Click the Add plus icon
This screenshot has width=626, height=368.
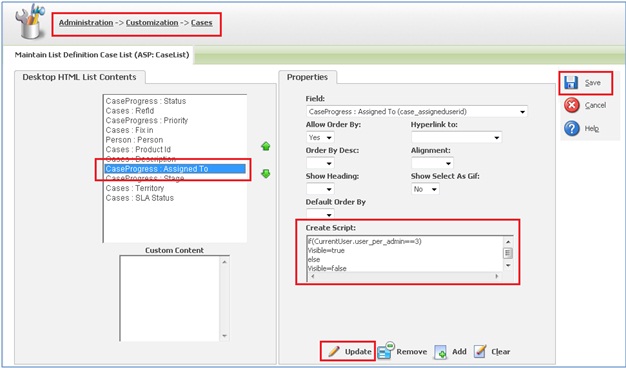click(x=440, y=352)
